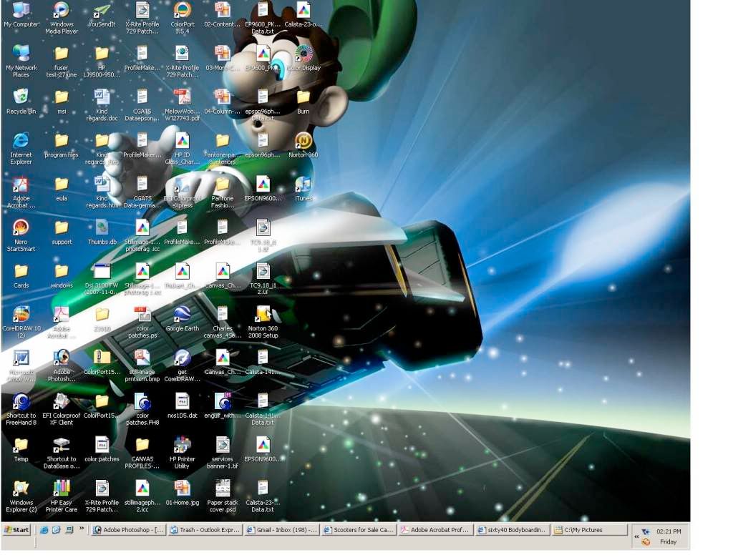
Task: Open Paper stack cover.psd file
Action: pos(223,496)
